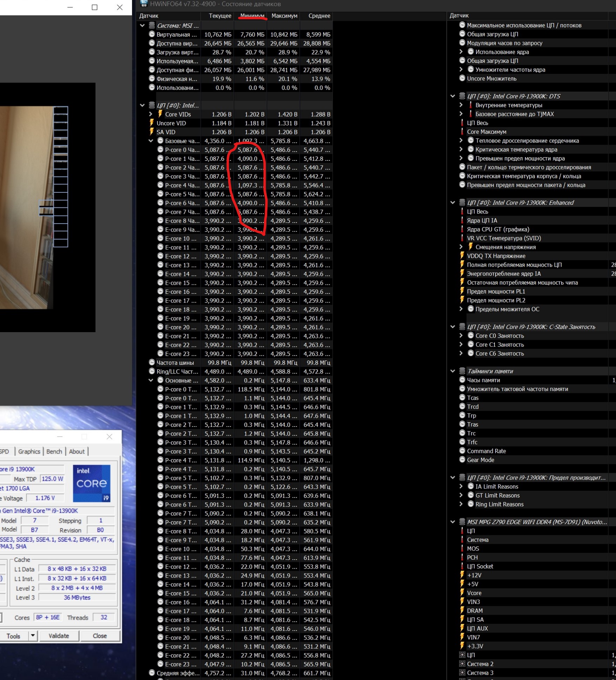Expand Смещения напряжения

click(x=461, y=247)
